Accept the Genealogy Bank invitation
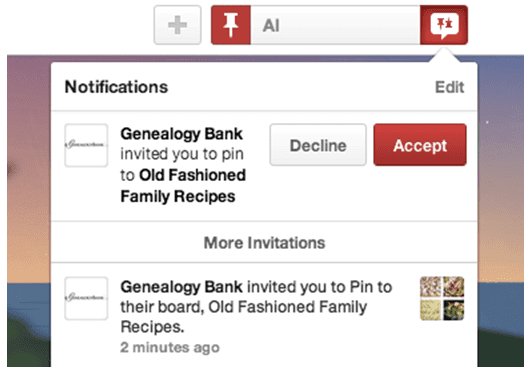 point(420,145)
